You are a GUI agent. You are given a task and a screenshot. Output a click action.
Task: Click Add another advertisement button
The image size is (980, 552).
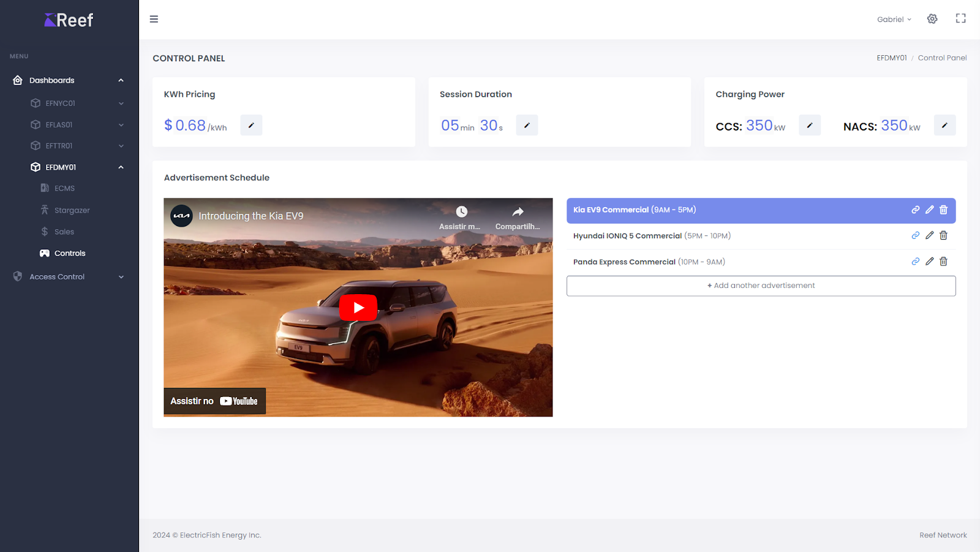coord(761,285)
